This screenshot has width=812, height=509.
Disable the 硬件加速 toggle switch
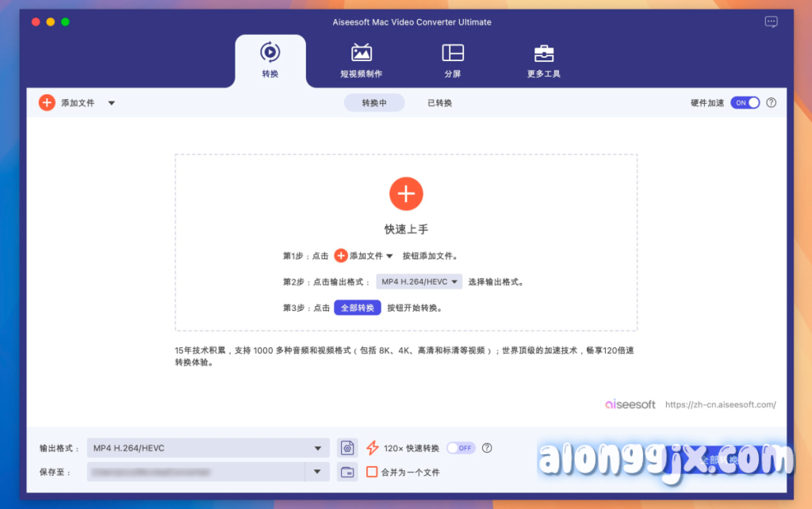coord(745,103)
